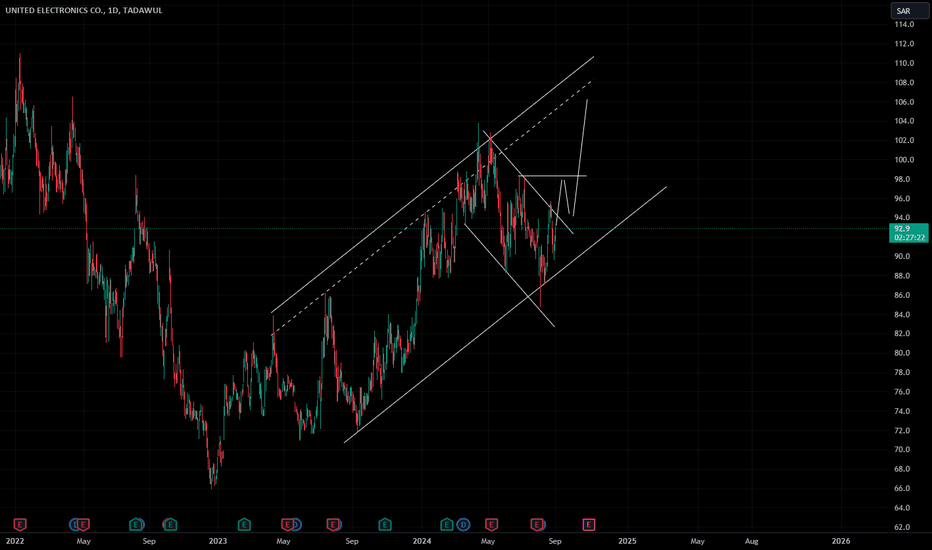Click the current price label 92.9
The height and width of the screenshot is (550, 932).
[x=909, y=232]
